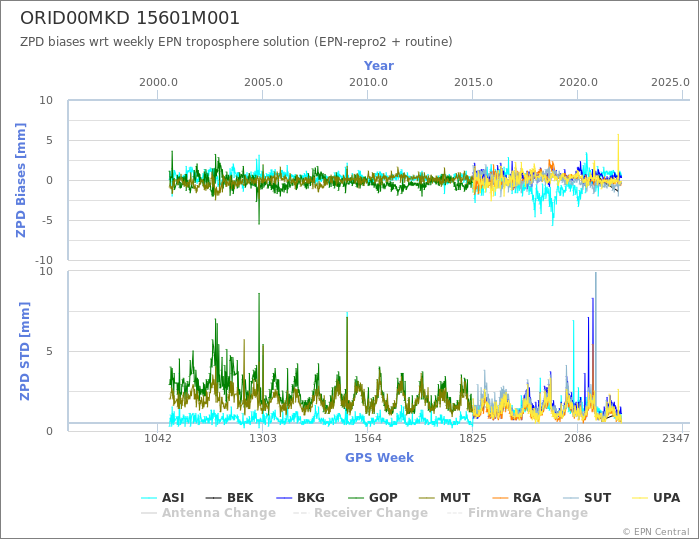Click the ZPD Biases [mm] axis title
Screen dimensions: 700x540
pos(21,180)
